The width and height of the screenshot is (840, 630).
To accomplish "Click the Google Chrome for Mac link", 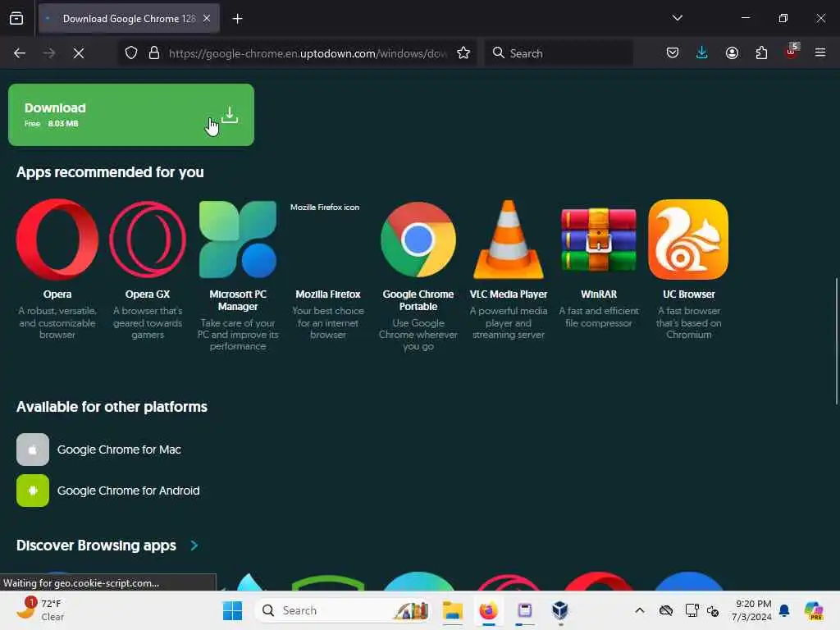I will point(119,450).
